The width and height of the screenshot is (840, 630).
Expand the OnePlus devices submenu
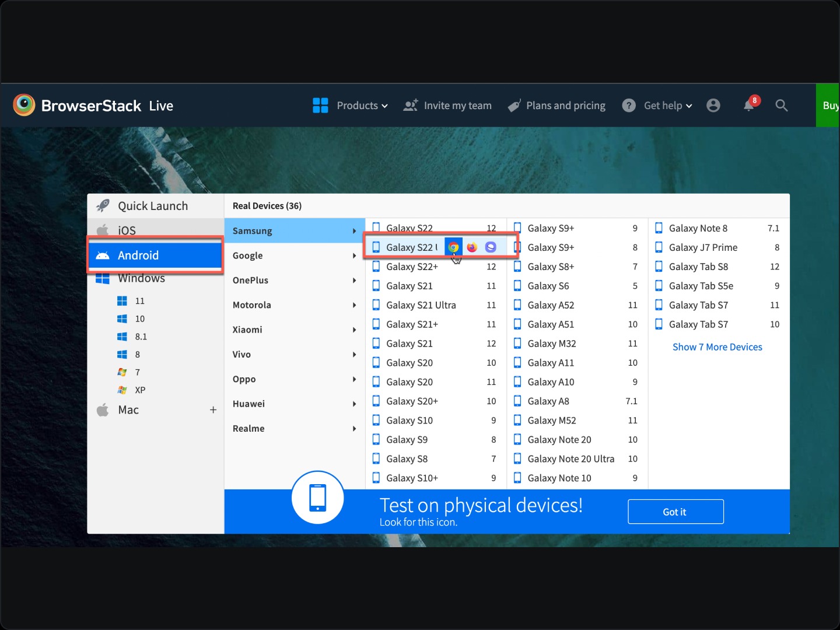(x=295, y=280)
